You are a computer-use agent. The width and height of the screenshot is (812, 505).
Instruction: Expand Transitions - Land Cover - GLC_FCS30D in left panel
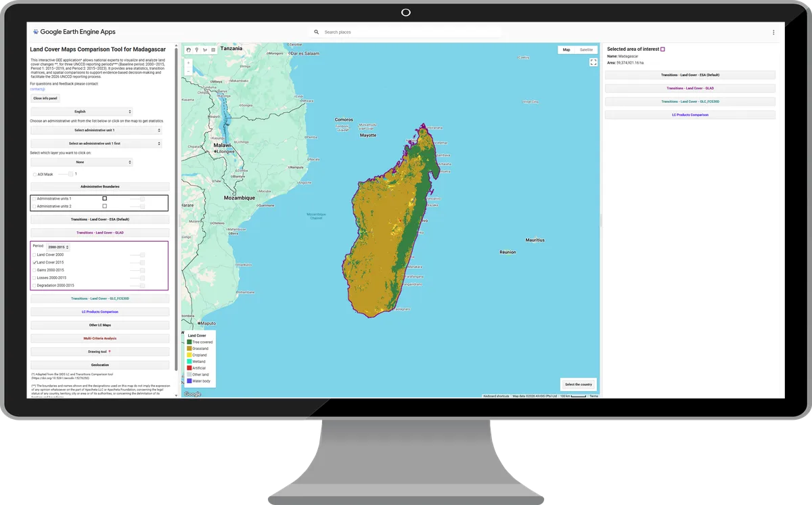(x=100, y=298)
